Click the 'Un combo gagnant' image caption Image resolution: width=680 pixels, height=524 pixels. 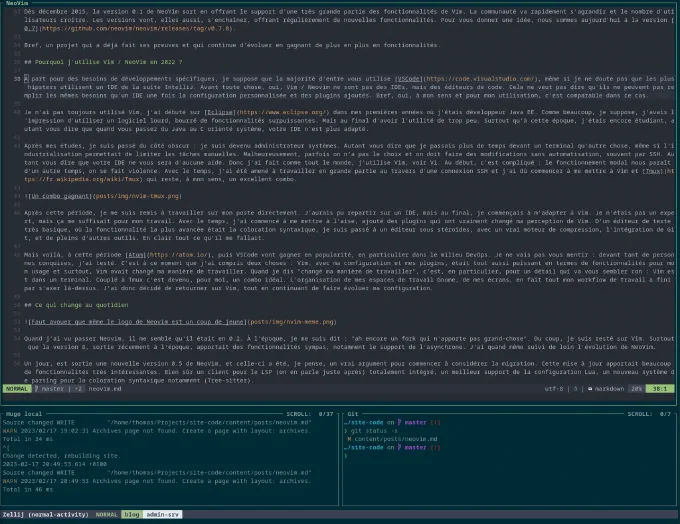click(60, 196)
